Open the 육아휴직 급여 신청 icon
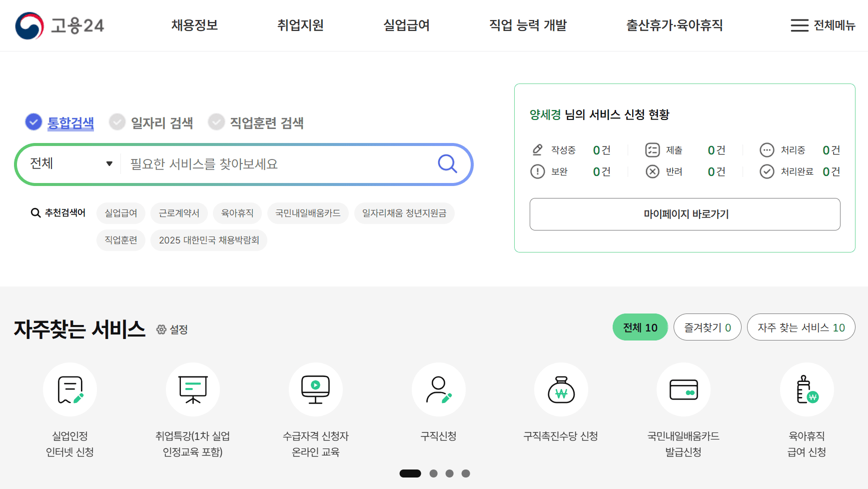 (806, 390)
